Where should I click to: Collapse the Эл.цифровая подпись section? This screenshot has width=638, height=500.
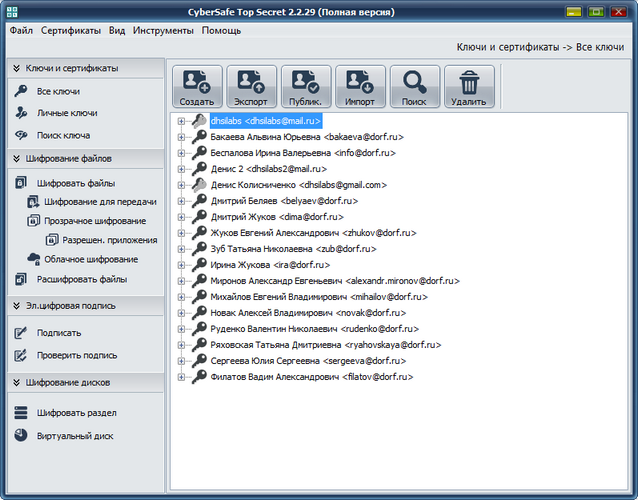point(16,306)
